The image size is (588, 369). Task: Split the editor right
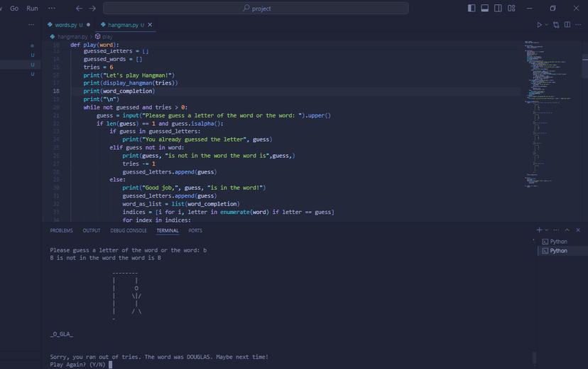coord(567,25)
